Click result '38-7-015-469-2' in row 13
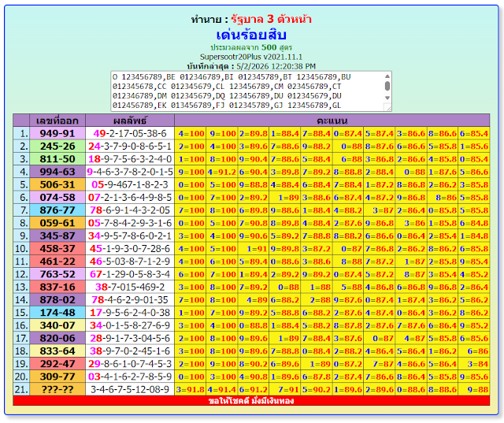504x423 pixels. (x=130, y=287)
